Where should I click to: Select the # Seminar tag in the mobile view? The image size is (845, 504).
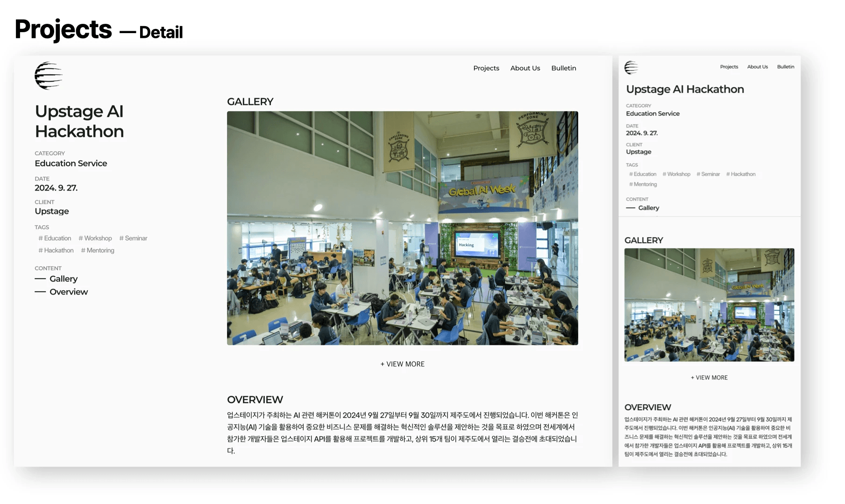click(x=708, y=174)
